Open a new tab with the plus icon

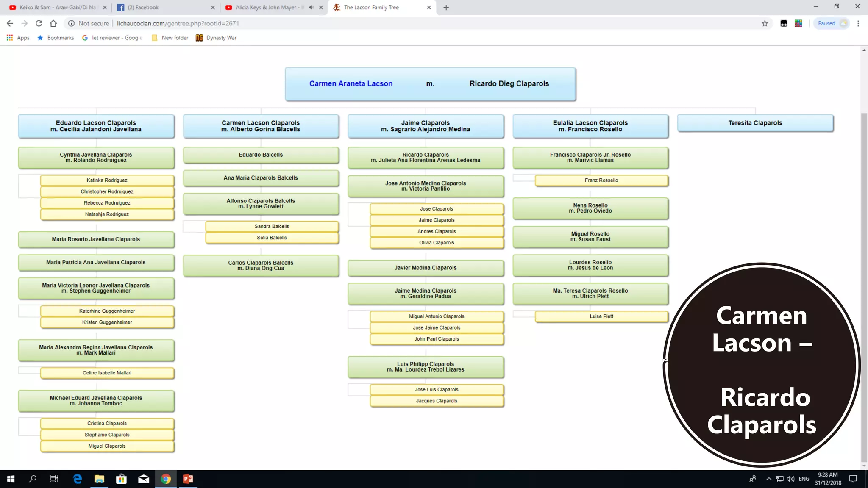[x=446, y=7]
